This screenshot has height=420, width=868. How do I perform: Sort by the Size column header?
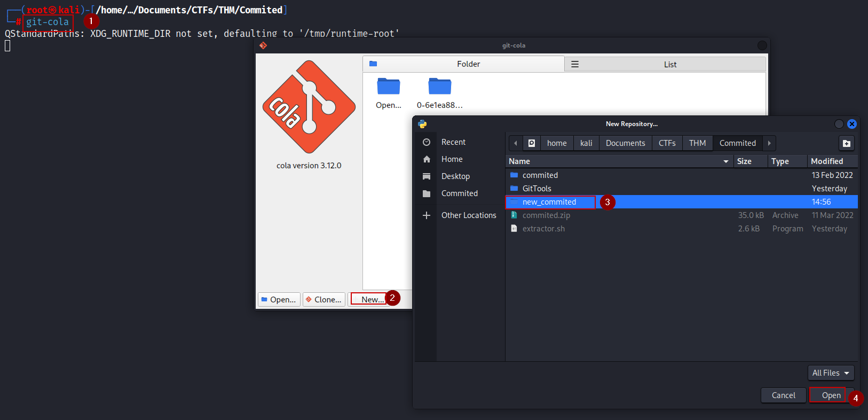click(751, 161)
